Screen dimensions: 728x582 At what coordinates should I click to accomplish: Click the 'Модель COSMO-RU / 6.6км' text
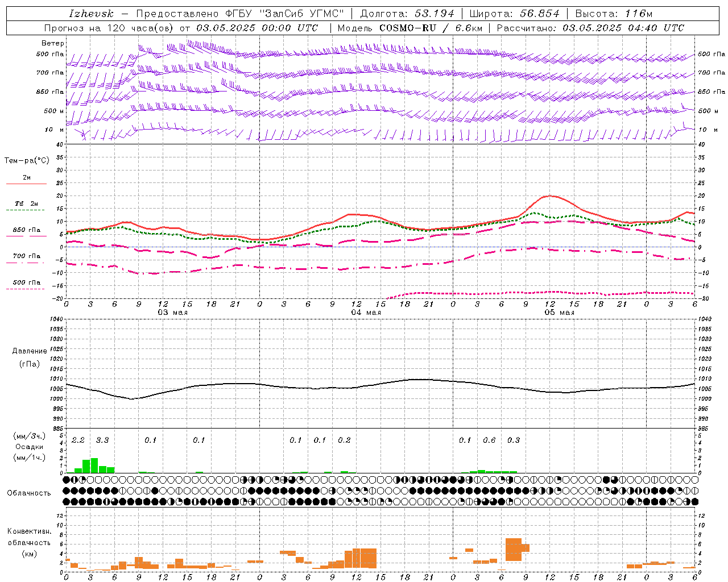click(x=410, y=28)
